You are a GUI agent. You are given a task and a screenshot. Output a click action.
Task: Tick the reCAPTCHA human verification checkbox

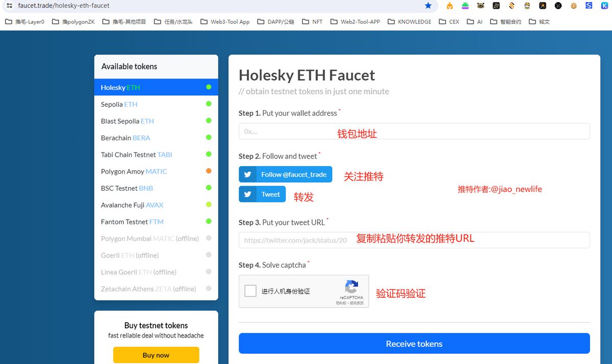coord(250,291)
